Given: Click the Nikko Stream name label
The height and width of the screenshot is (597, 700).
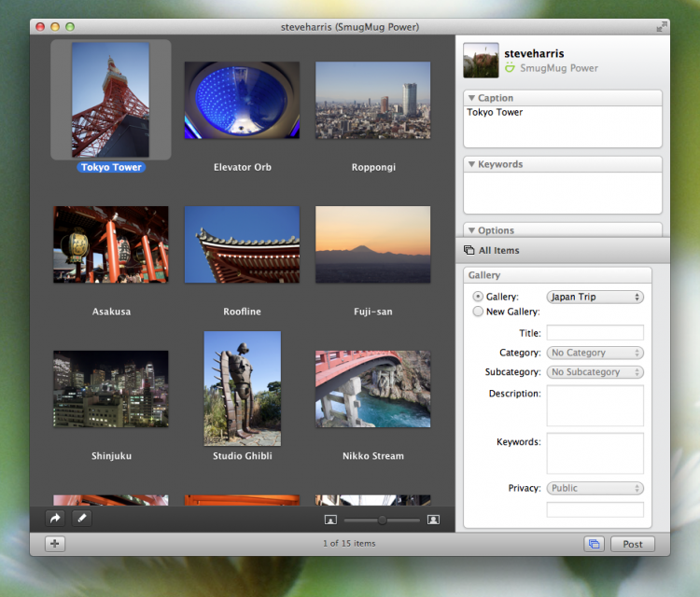Looking at the screenshot, I should [373, 456].
